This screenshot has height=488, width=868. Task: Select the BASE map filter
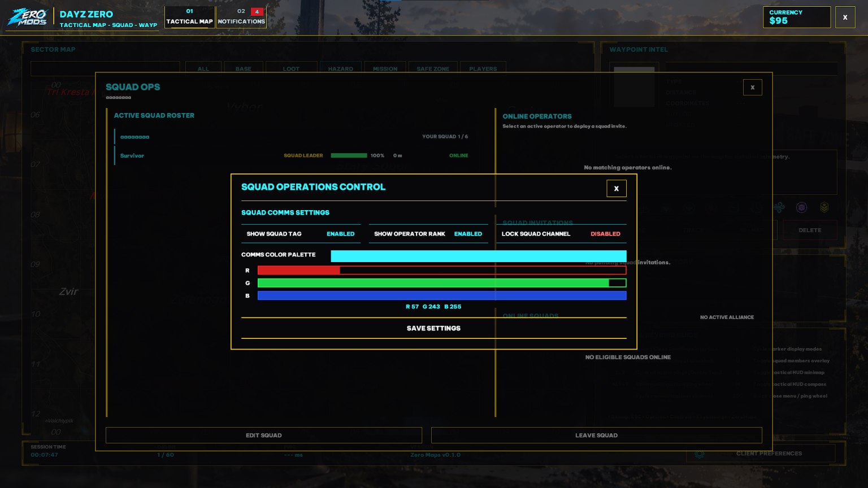tap(244, 68)
